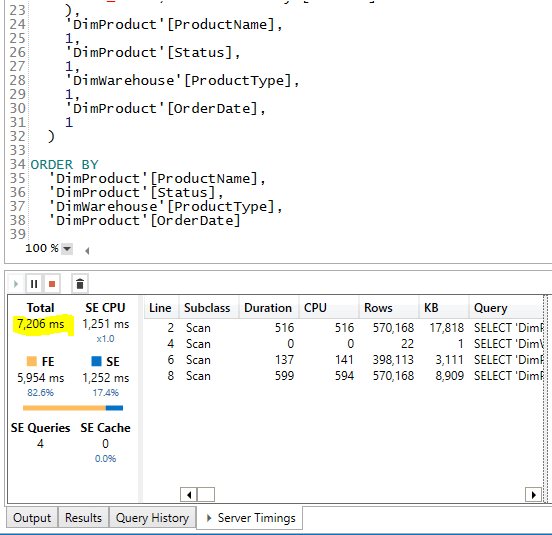Click the right scroll arrow in timings grid

[x=533, y=495]
